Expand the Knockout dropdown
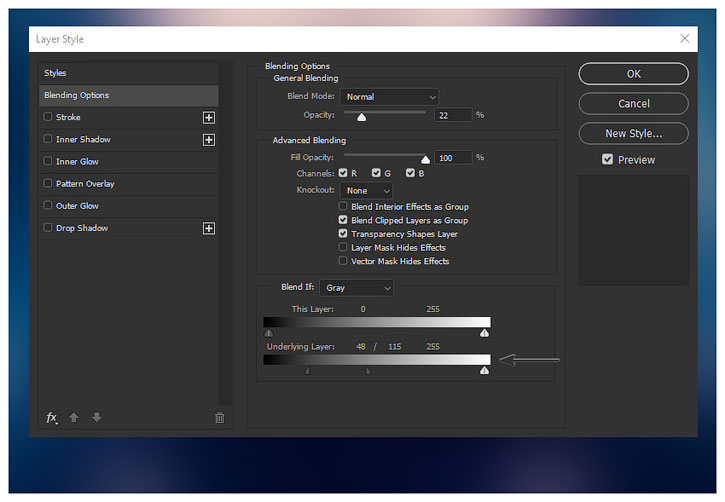Viewport: 725px width, 502px height. point(366,190)
